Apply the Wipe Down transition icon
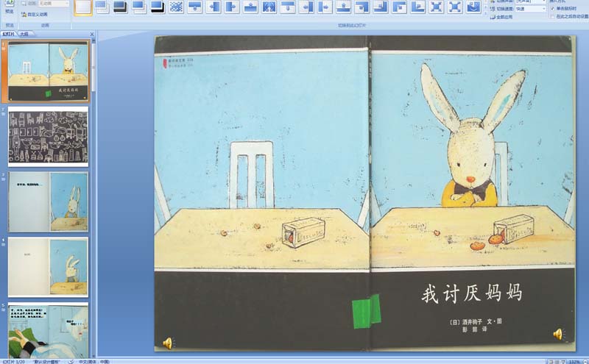Viewport: 589px width, 364px height. (x=194, y=7)
